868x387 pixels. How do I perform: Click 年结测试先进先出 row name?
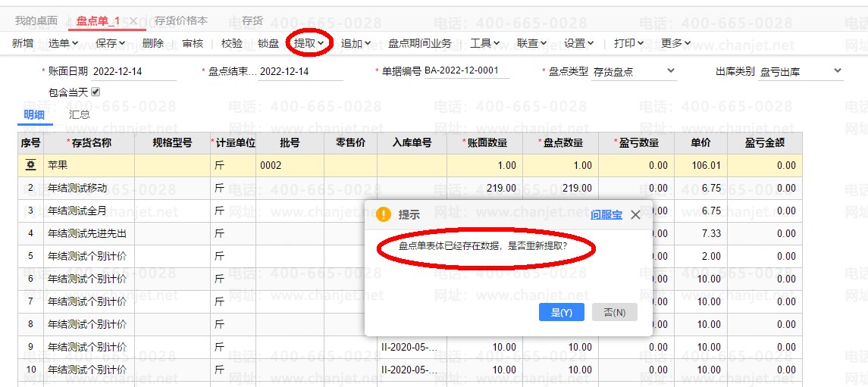coord(87,233)
